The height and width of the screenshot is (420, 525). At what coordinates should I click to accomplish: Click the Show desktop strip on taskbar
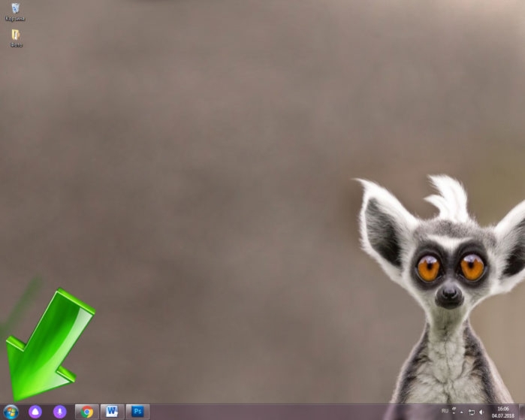(522, 412)
